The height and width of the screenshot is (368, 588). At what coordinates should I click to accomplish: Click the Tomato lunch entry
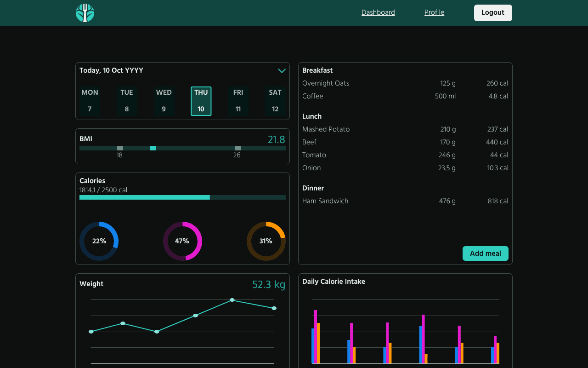(x=405, y=155)
